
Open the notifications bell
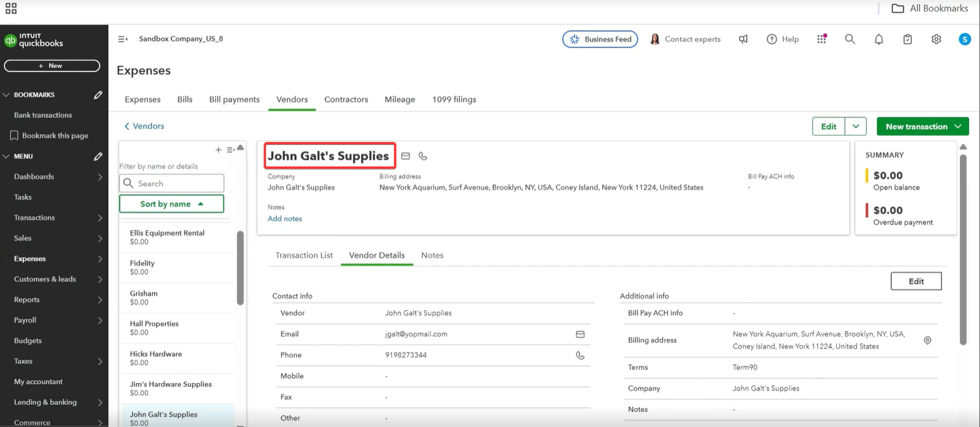878,39
